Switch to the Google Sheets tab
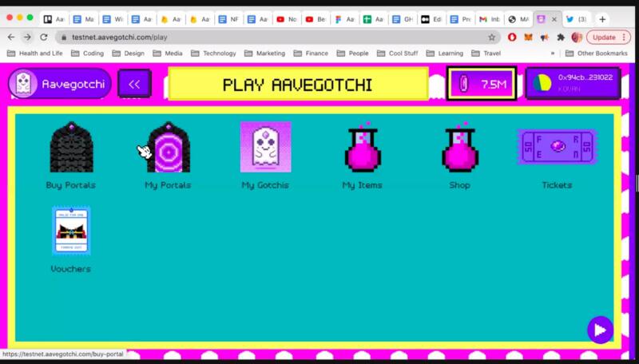The height and width of the screenshot is (364, 639). (373, 19)
